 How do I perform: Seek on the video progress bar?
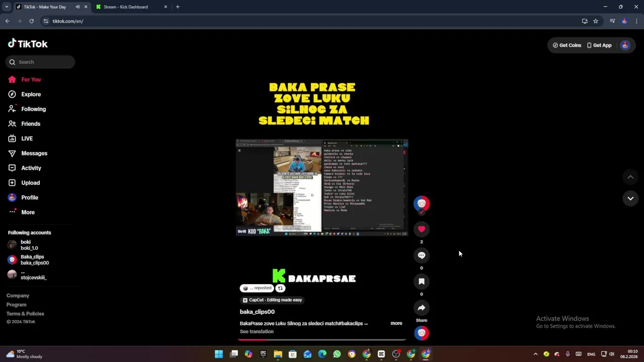click(322, 339)
